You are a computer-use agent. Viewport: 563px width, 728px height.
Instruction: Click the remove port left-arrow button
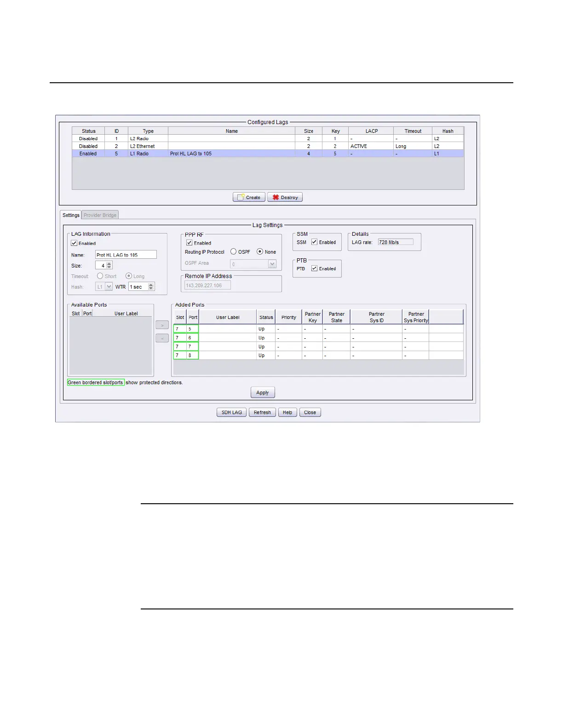click(162, 338)
